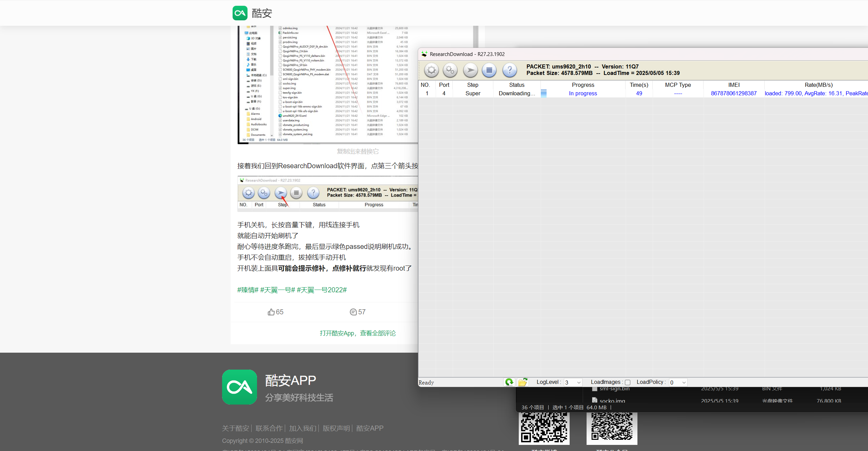
Task: Open the LoadPolicy dropdown
Action: (x=678, y=382)
